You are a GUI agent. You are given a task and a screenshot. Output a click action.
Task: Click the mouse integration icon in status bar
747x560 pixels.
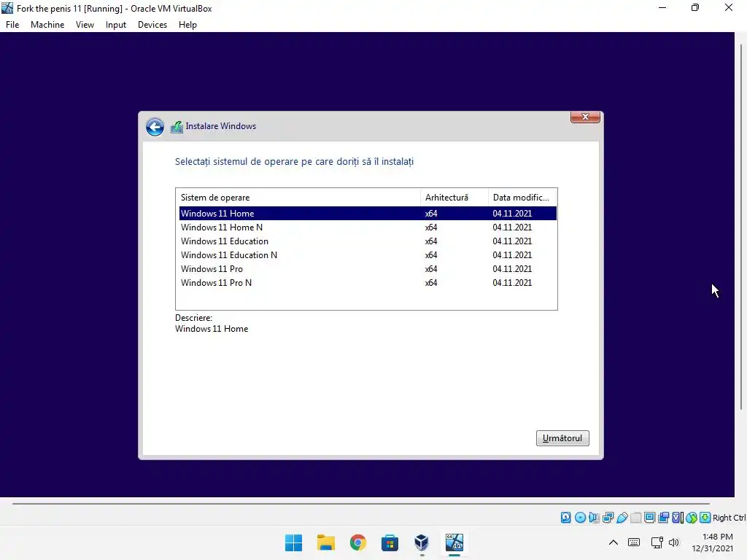[x=692, y=518]
